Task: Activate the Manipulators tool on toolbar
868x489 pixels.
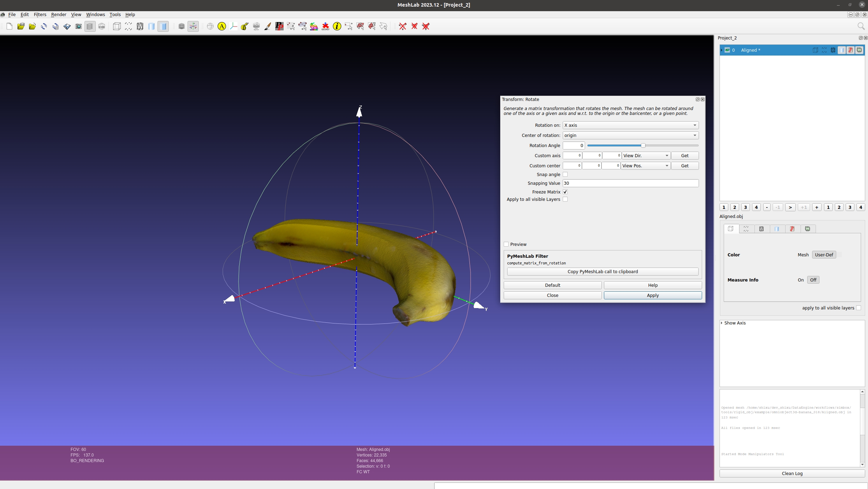Action: pyautogui.click(x=193, y=26)
